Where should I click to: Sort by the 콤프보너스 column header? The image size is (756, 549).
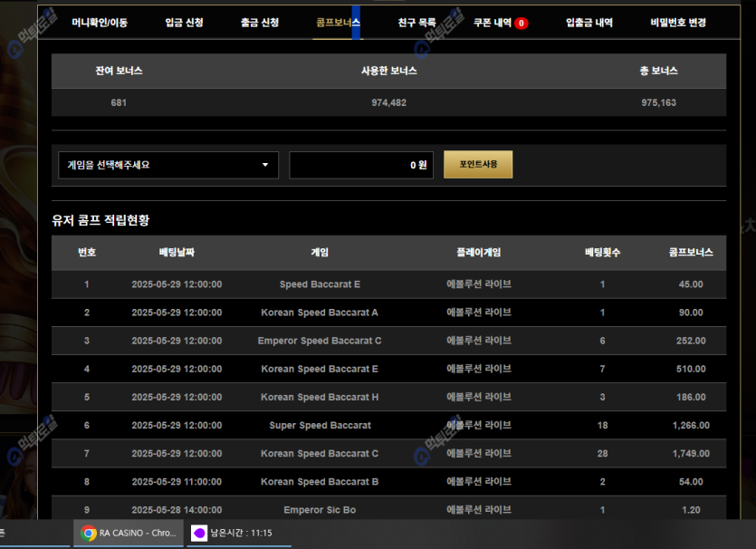tap(691, 253)
